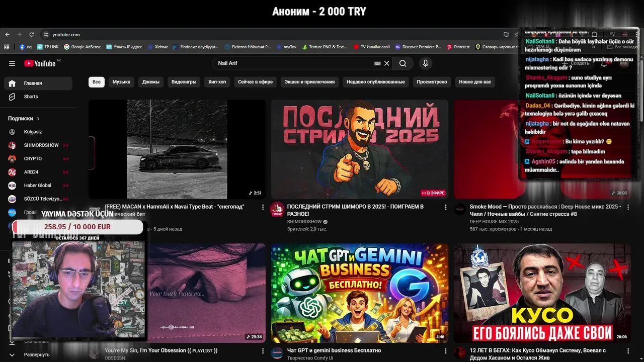644x362 pixels.
Task: Open the Chrome apps grid bookmark
Action: point(7,47)
